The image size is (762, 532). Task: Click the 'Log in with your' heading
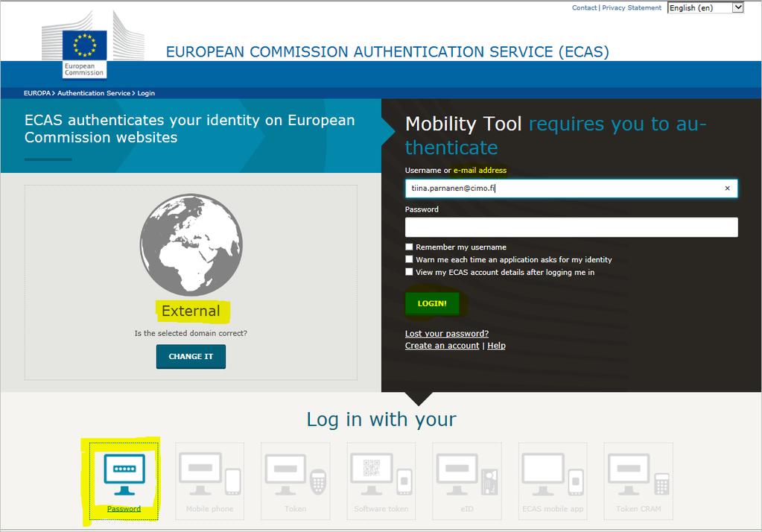[x=381, y=419]
